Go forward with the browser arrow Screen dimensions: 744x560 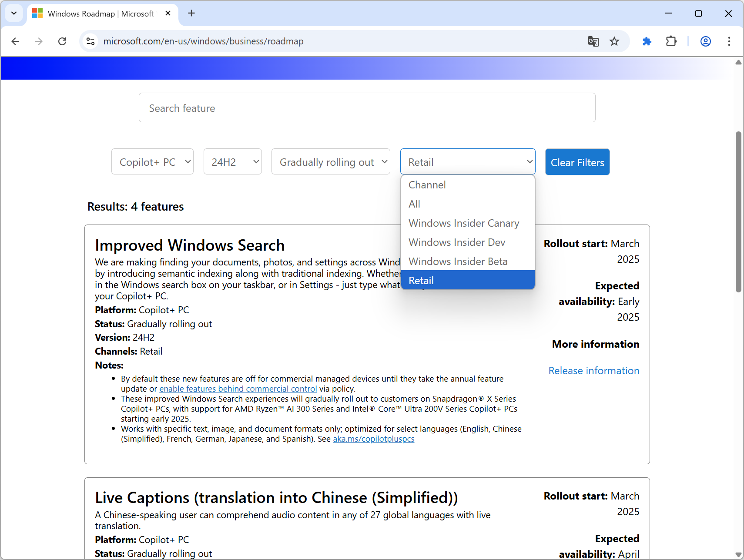tap(39, 41)
